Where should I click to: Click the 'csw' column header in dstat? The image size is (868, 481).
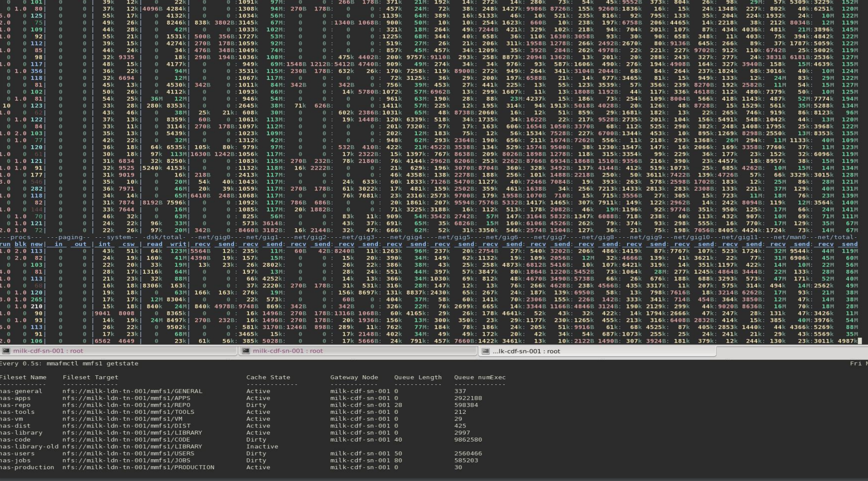[x=128, y=244]
